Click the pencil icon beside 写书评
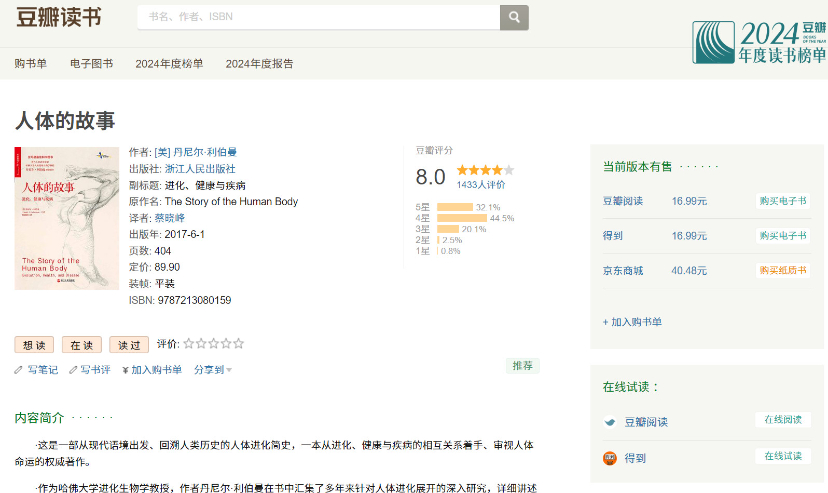 [73, 370]
